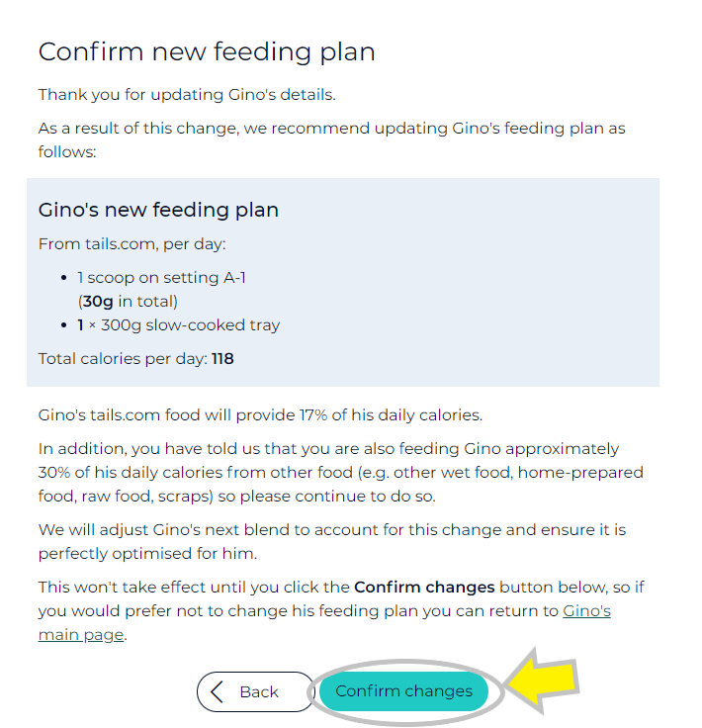
Task: Click the 'Total calories per day: 118' line
Action: pyautogui.click(x=135, y=359)
